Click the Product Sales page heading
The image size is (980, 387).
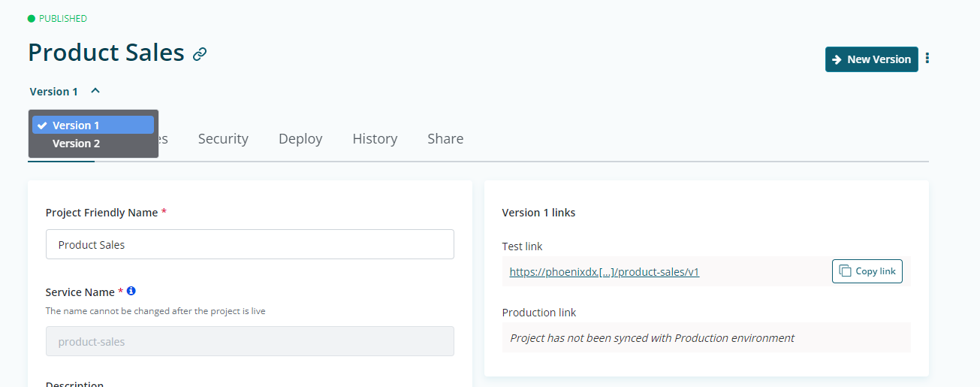(x=106, y=53)
